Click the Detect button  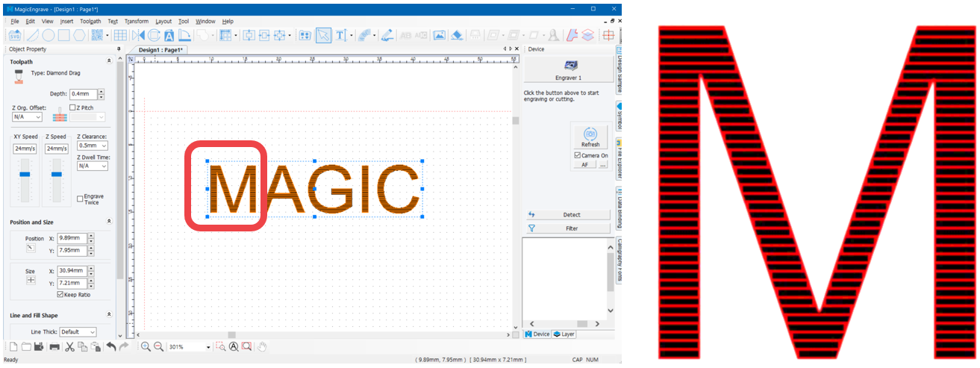click(x=567, y=215)
